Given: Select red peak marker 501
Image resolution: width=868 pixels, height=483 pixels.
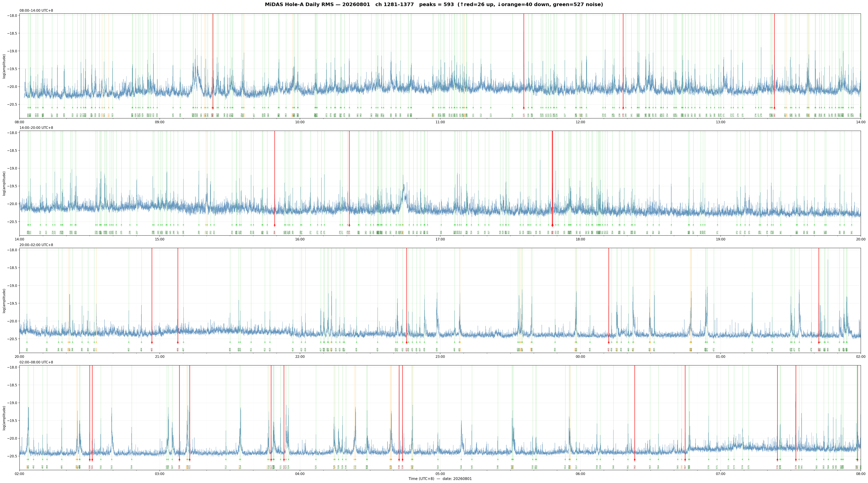Looking at the screenshot, I should (92, 459).
